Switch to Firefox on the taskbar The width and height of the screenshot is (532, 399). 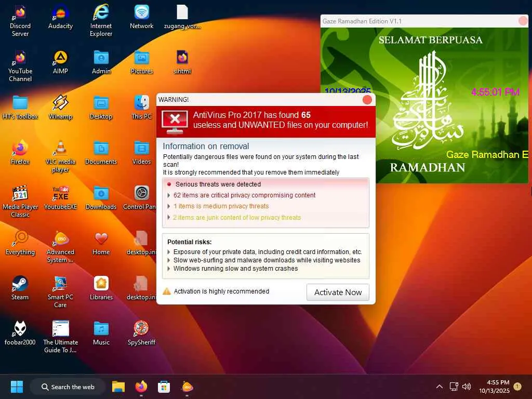tap(141, 387)
